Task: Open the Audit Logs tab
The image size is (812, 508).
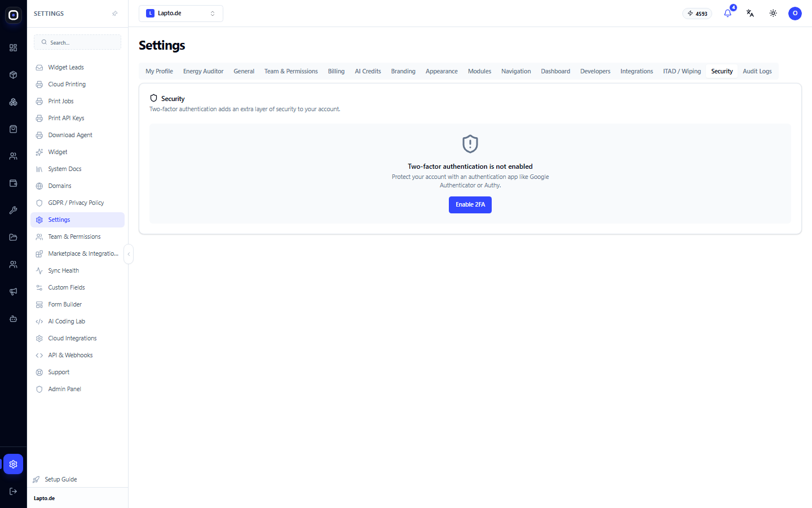Action: click(x=757, y=71)
